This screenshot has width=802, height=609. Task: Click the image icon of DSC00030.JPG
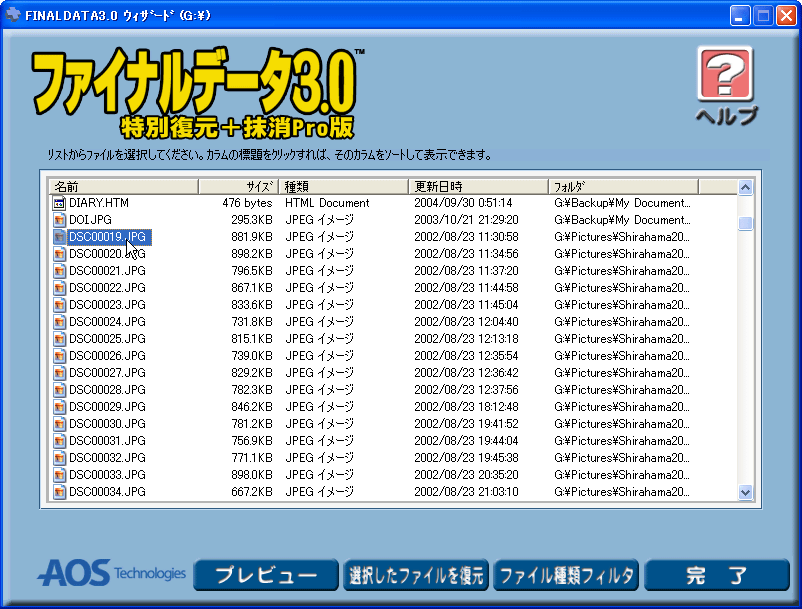pos(59,424)
